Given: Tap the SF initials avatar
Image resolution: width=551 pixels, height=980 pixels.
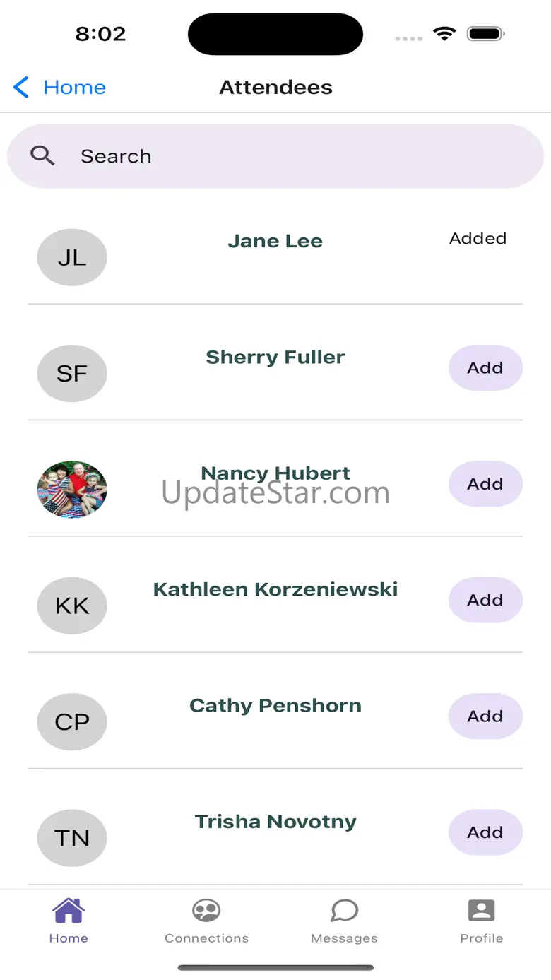Looking at the screenshot, I should click(72, 373).
